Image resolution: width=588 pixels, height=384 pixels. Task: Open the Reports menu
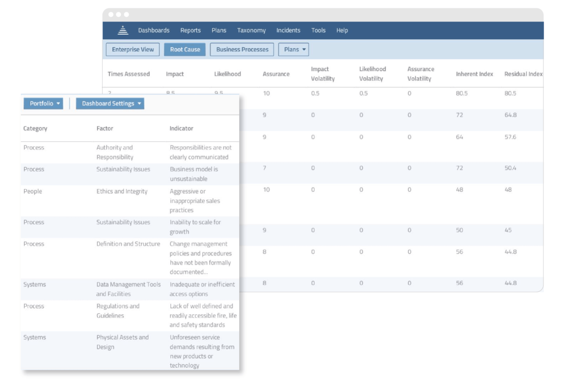point(190,30)
